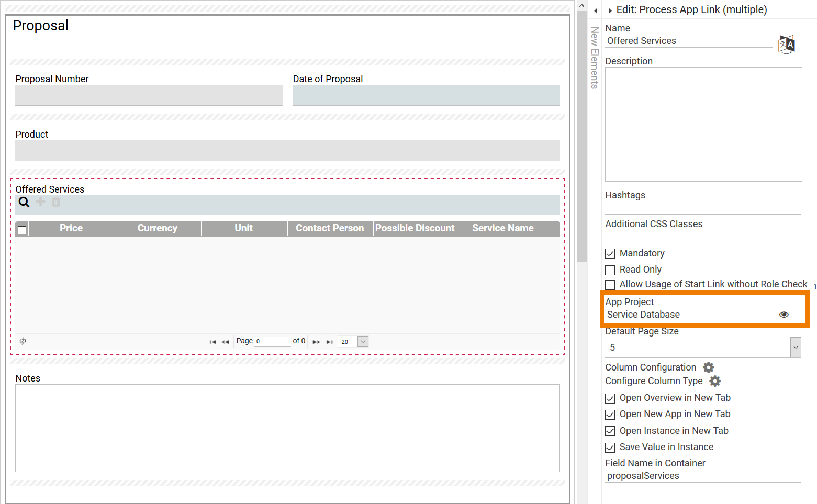
Task: Sort by the Price column header
Action: 71,228
